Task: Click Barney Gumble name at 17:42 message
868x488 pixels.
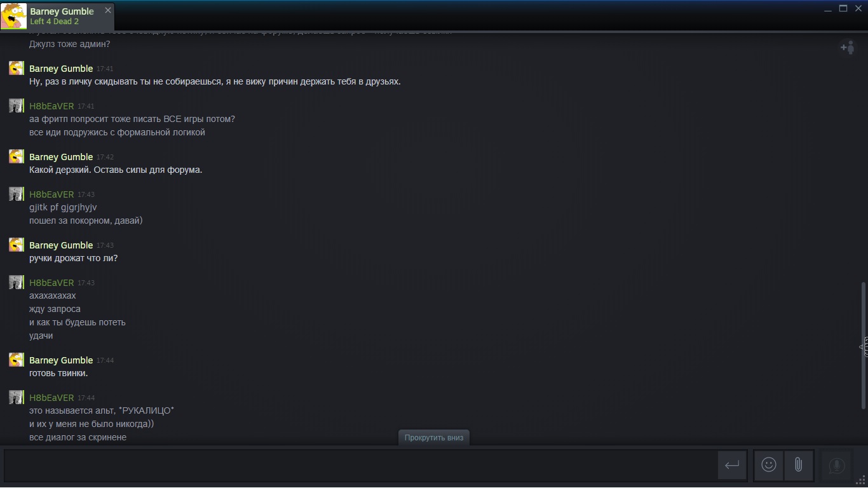Action: coord(61,157)
